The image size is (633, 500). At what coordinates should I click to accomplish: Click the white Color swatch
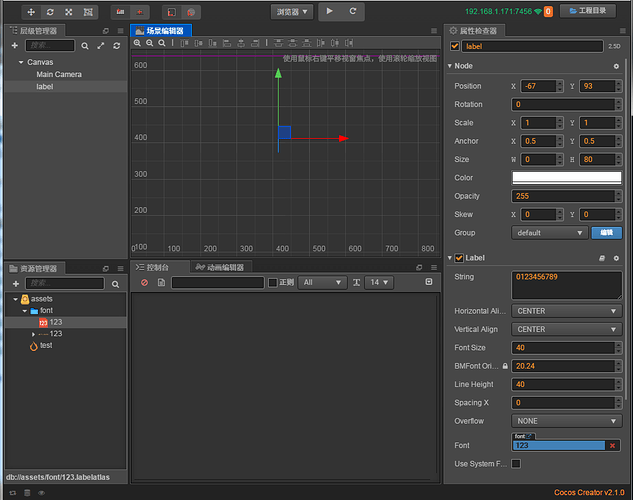[x=566, y=177]
